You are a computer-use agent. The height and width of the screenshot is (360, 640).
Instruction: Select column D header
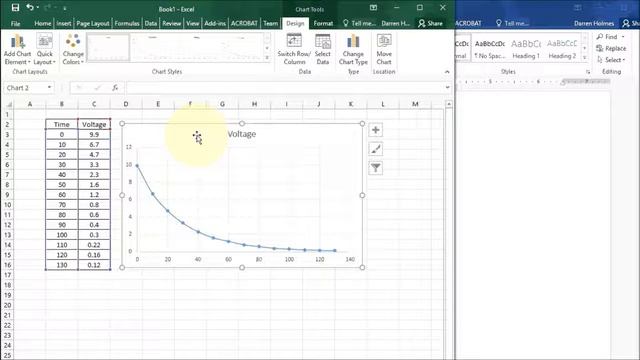click(126, 104)
